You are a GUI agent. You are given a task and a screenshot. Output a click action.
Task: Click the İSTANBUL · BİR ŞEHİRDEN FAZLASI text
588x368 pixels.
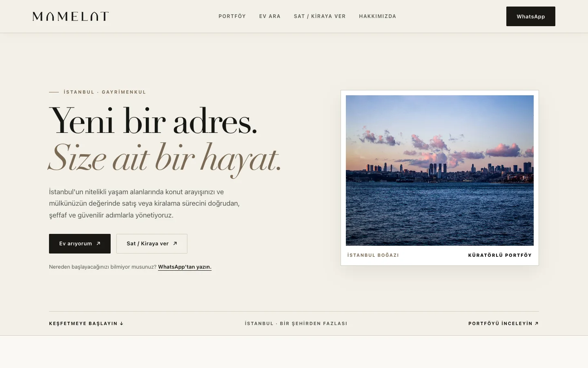(296, 323)
